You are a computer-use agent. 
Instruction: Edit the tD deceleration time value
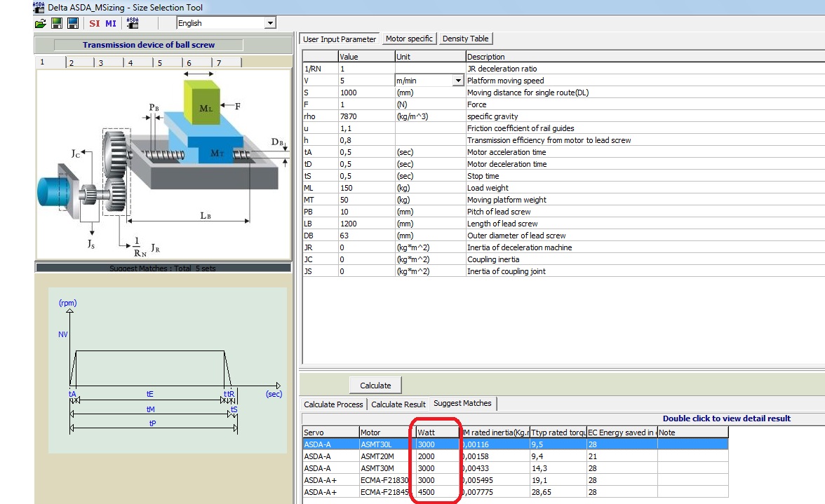click(366, 164)
